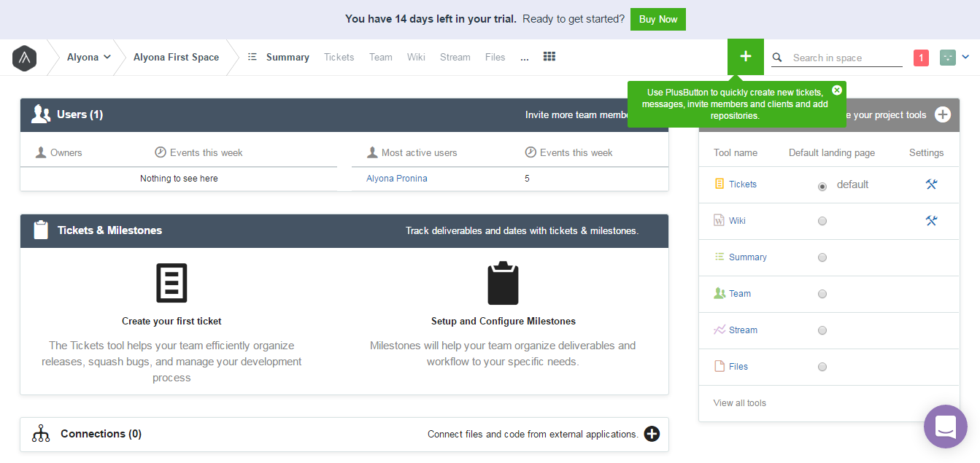Click the green plus button

click(745, 57)
